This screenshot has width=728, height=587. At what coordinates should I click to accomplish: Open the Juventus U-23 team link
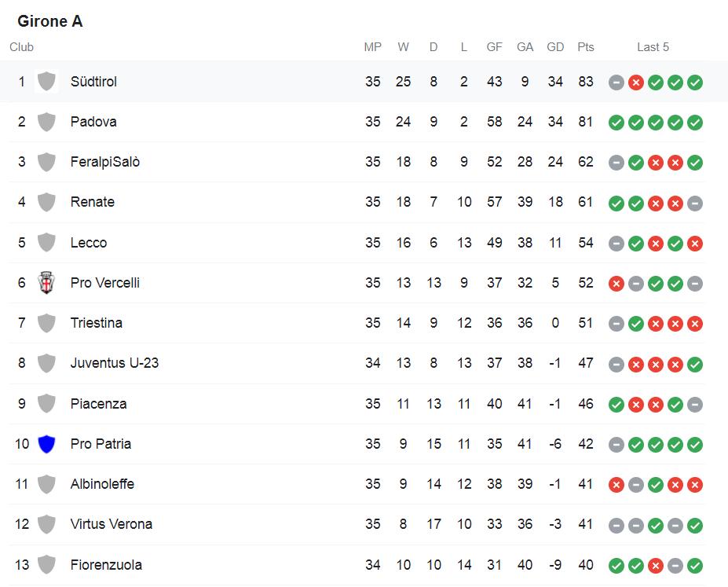(114, 363)
